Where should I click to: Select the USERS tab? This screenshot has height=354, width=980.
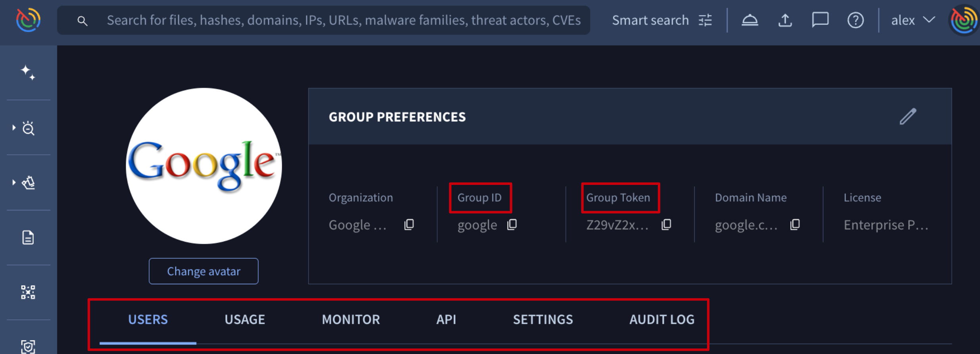click(x=148, y=319)
